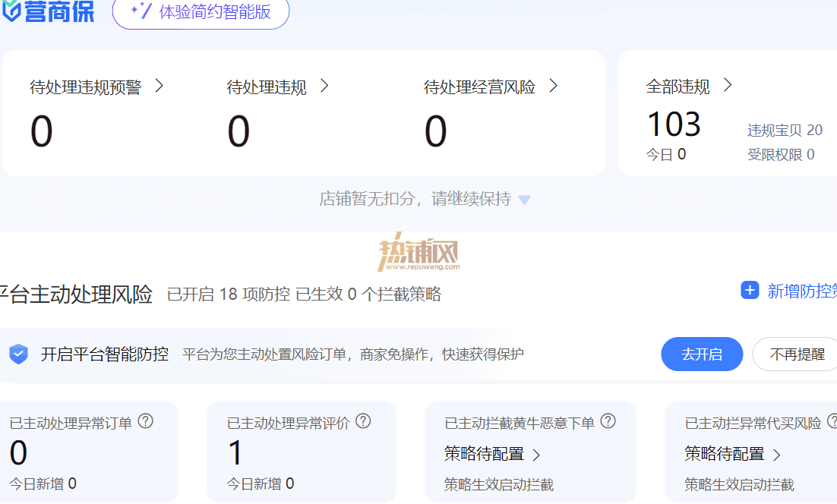This screenshot has width=837, height=504.
Task: Click help icon beside 已主动处理异常评价
Action: tap(363, 421)
